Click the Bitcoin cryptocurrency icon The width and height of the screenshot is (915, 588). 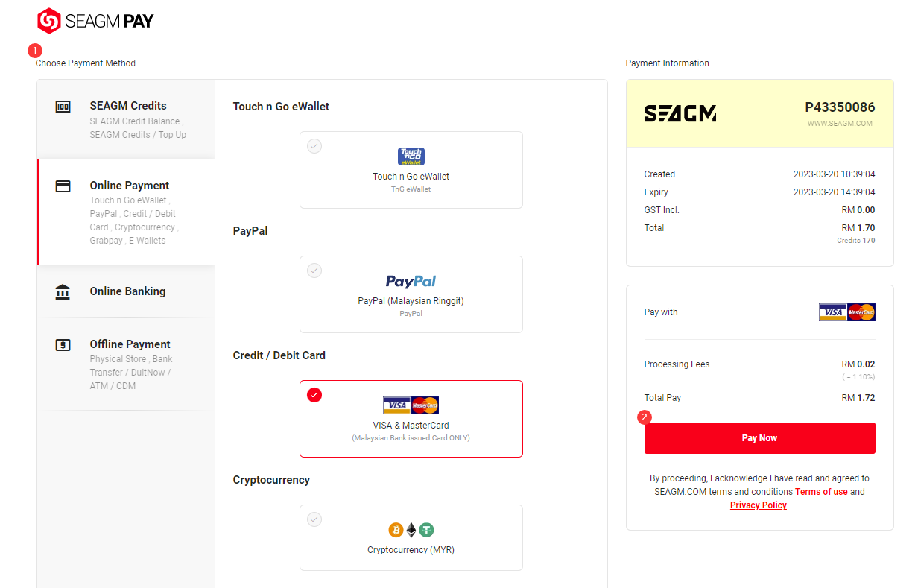click(x=396, y=530)
